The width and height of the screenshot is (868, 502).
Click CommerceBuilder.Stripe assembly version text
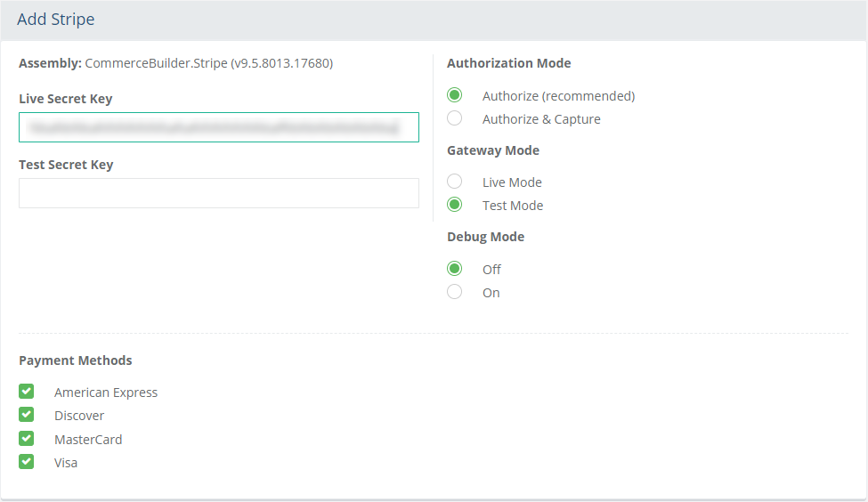208,63
